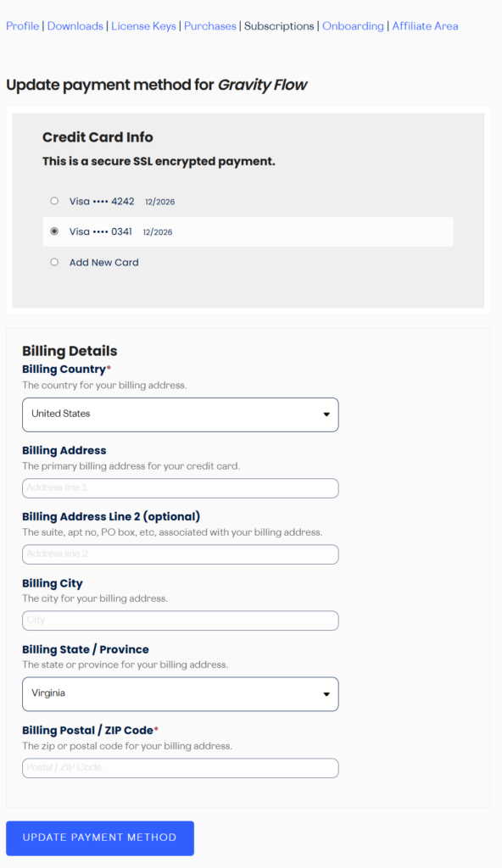
Task: Select the Visa card ending 0341
Action: 54,231
